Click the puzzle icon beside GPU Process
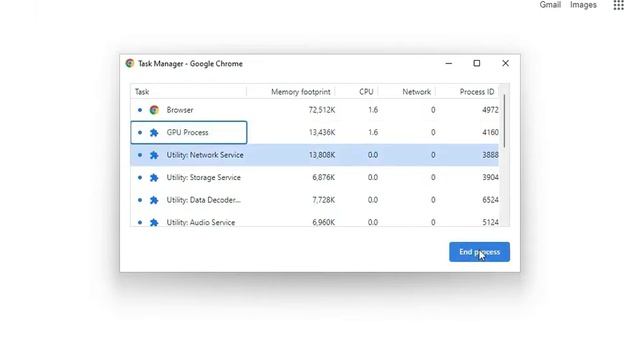The image size is (640, 360). [x=154, y=132]
